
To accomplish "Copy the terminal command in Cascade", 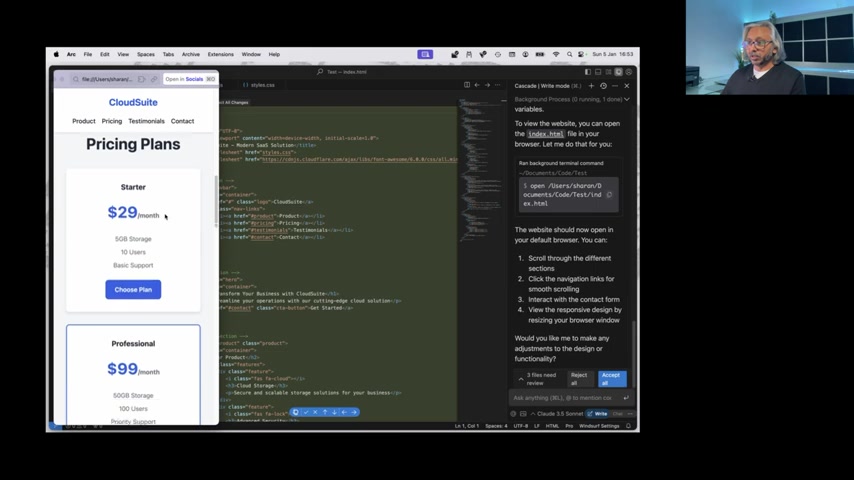I will [x=609, y=195].
